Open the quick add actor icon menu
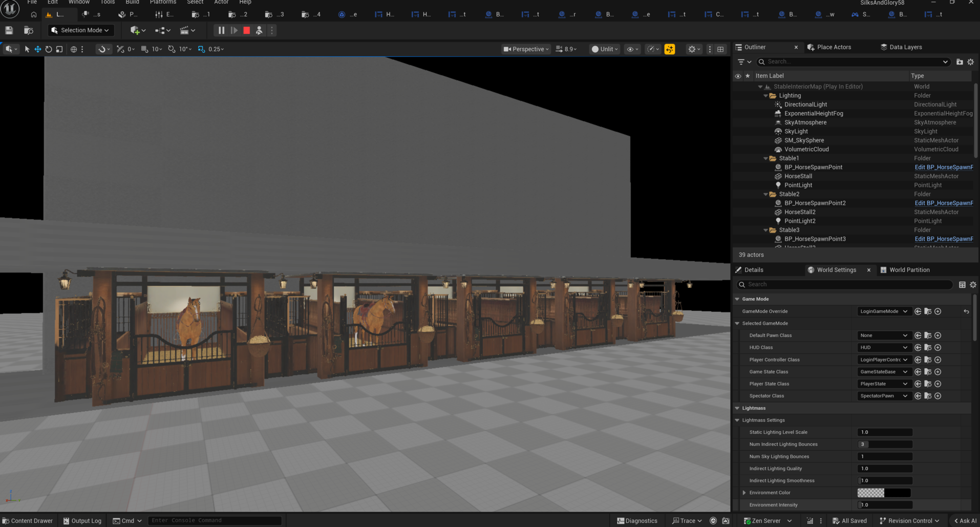This screenshot has width=980, height=527. [137, 31]
